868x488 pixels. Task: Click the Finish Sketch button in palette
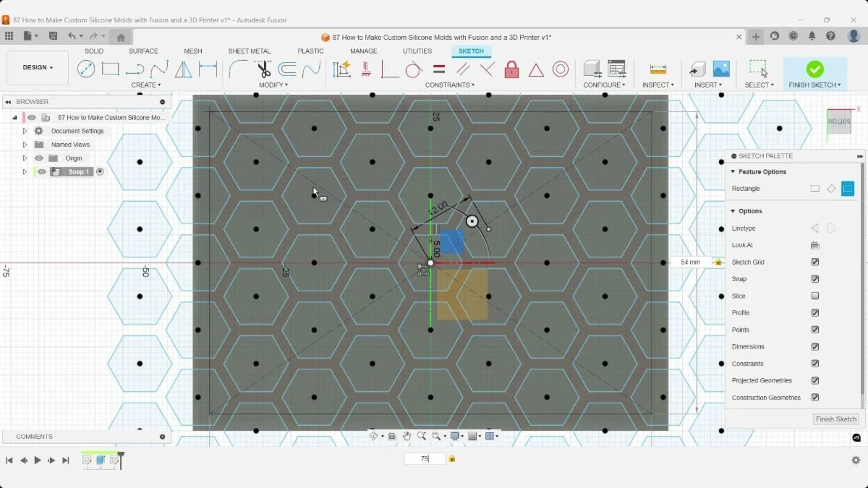(x=835, y=419)
